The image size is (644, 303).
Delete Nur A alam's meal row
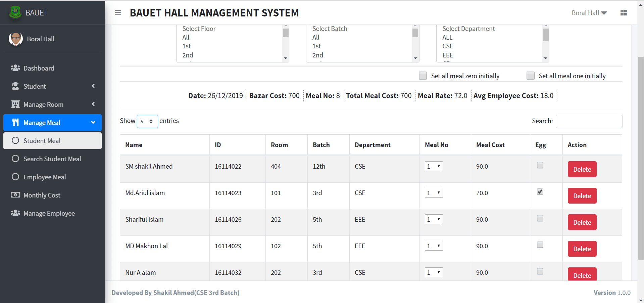click(x=582, y=274)
